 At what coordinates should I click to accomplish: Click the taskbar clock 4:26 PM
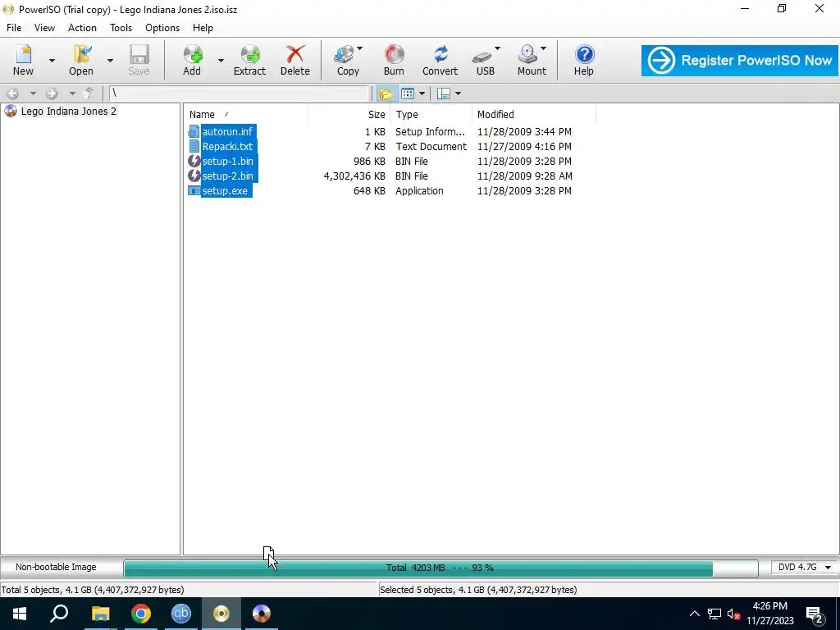(x=769, y=606)
